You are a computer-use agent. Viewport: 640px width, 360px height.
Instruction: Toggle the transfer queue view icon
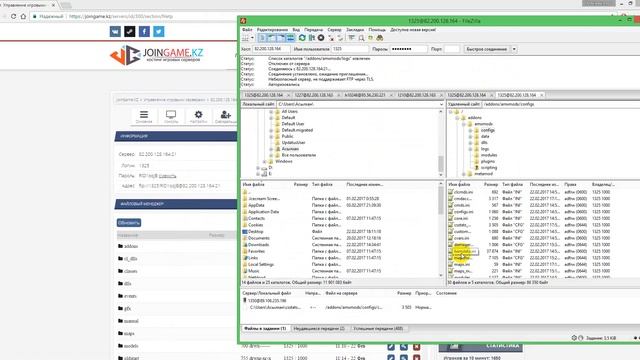[290, 38]
